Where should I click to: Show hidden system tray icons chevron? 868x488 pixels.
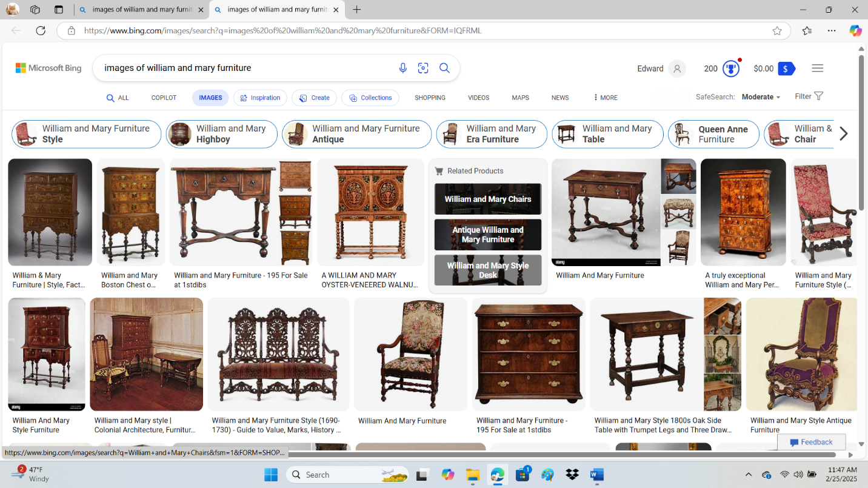[749, 475]
